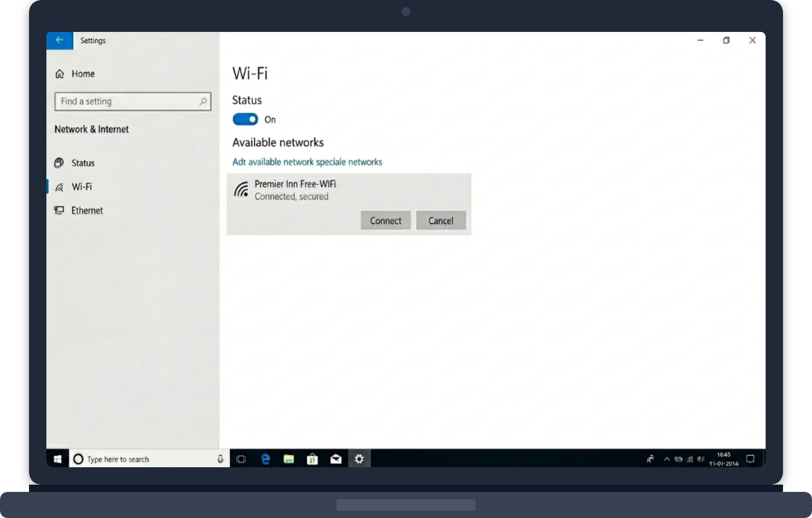The image size is (812, 518).
Task: Click the microphone icon in taskbar search
Action: (220, 459)
